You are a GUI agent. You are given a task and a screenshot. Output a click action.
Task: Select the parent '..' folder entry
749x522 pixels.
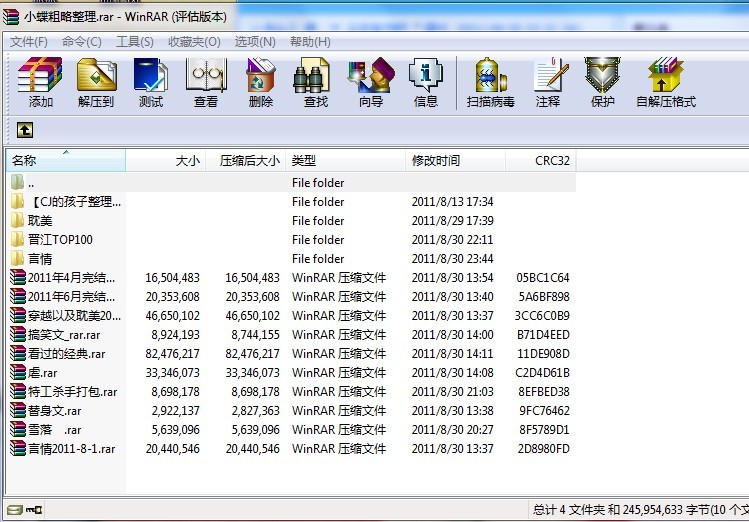point(22,182)
